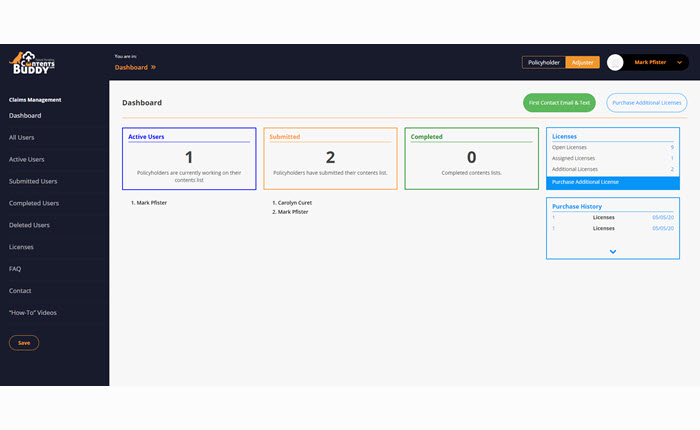Open the Contact sidebar item
This screenshot has width=700, height=430.
pyautogui.click(x=20, y=290)
